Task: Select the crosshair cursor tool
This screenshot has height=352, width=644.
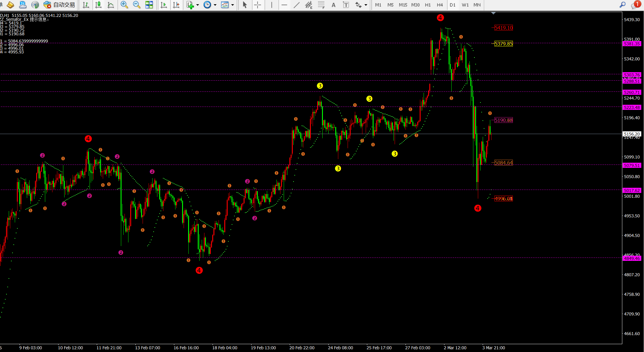Action: click(x=257, y=5)
